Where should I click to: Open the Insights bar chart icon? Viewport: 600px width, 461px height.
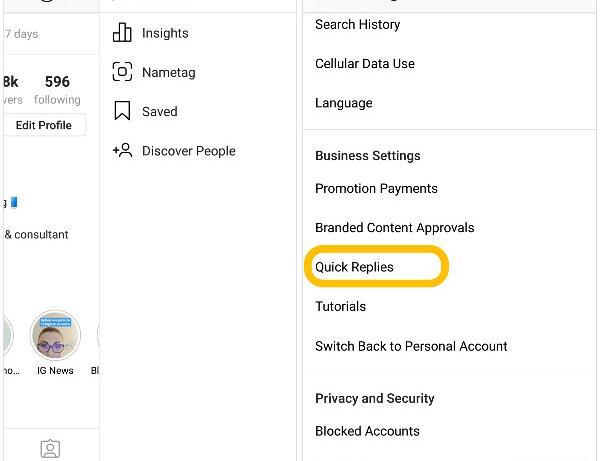122,33
